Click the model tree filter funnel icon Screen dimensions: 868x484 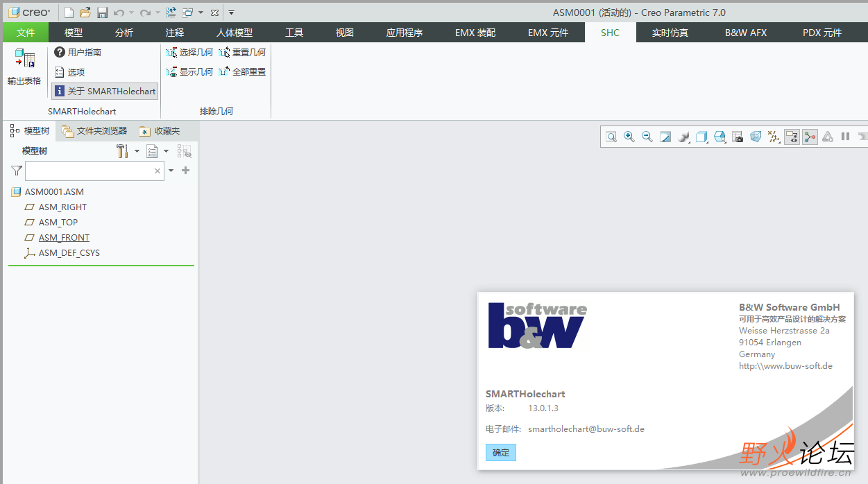coord(17,171)
